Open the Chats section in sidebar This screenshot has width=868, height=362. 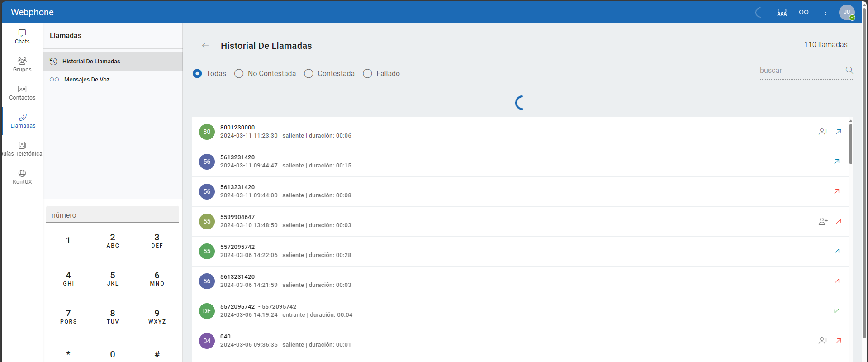point(22,37)
